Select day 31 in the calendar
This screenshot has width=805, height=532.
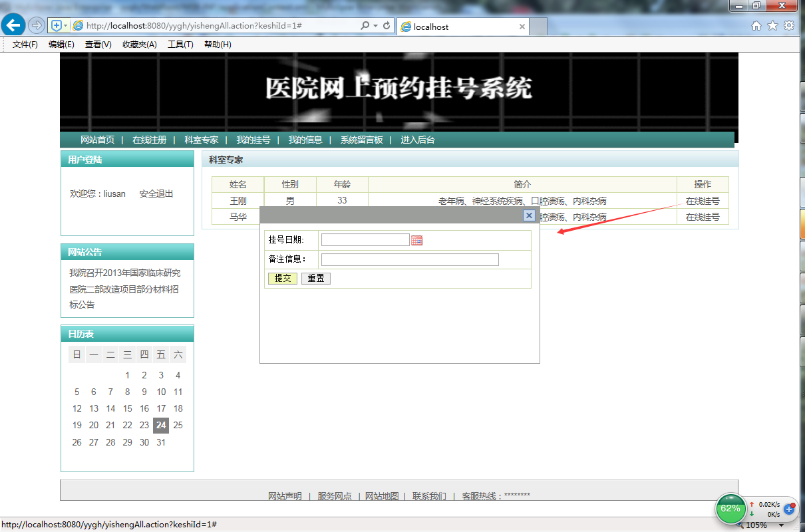[x=161, y=442]
